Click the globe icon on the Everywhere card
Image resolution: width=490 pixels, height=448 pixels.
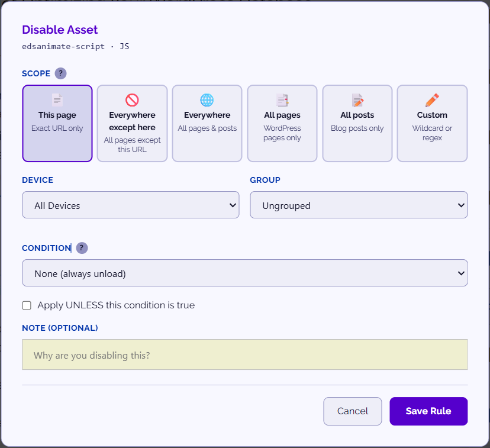pos(207,100)
